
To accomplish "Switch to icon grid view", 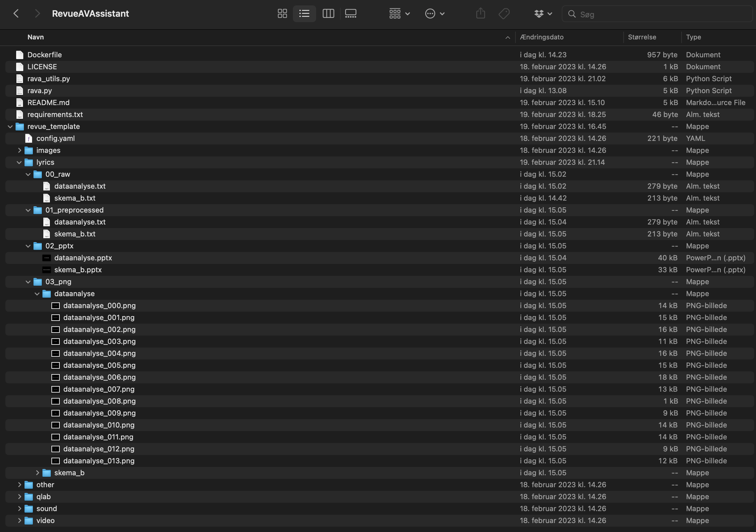I will [282, 13].
